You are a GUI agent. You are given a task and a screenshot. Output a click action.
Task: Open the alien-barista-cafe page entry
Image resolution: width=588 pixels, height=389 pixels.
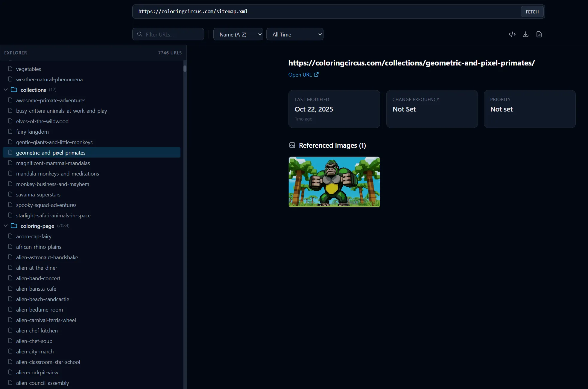36,289
